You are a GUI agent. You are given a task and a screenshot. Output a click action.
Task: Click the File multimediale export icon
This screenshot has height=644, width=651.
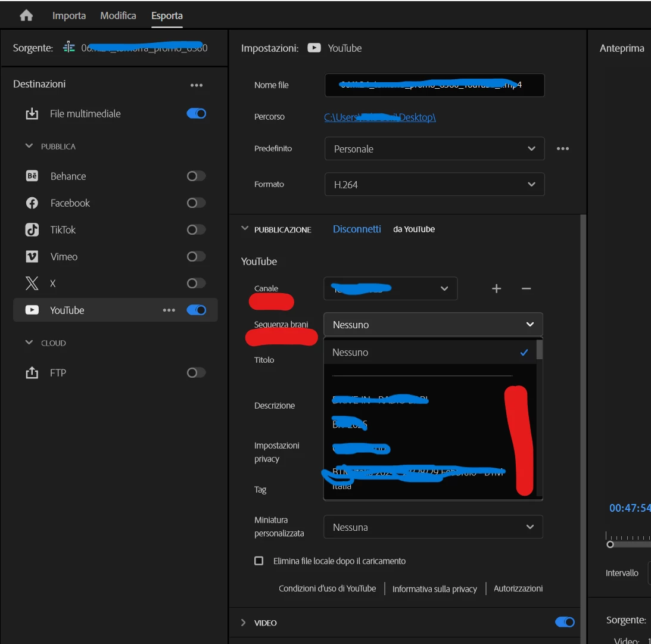[x=32, y=114]
